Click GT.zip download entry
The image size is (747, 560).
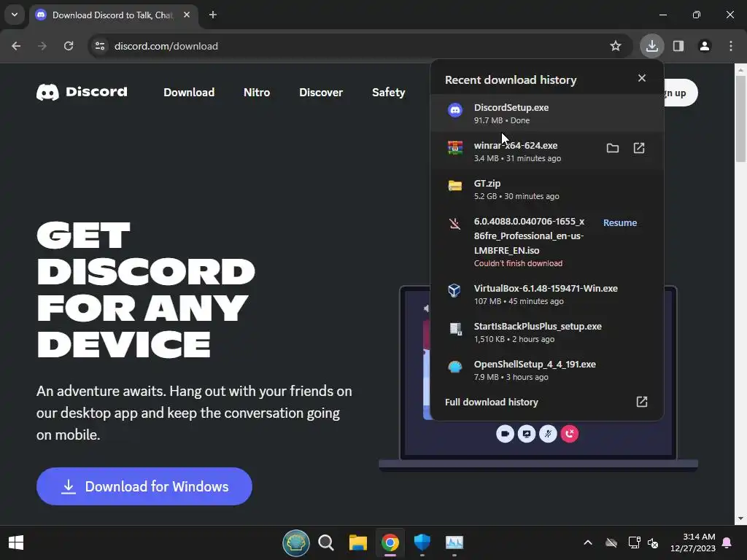(x=547, y=189)
